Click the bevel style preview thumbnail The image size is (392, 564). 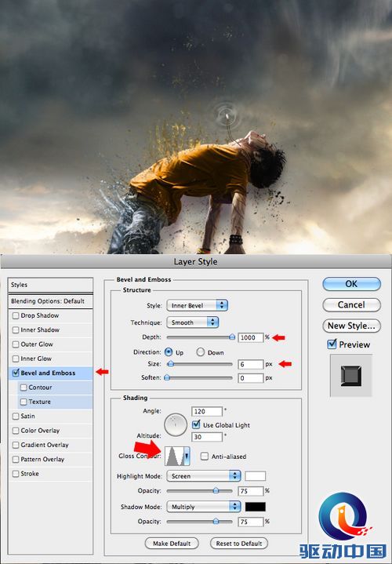click(351, 376)
